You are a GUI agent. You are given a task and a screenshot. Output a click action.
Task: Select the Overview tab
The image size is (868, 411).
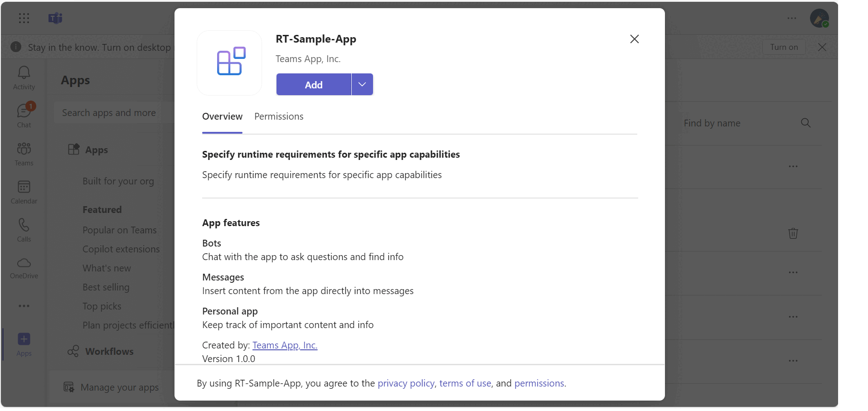[x=222, y=116]
